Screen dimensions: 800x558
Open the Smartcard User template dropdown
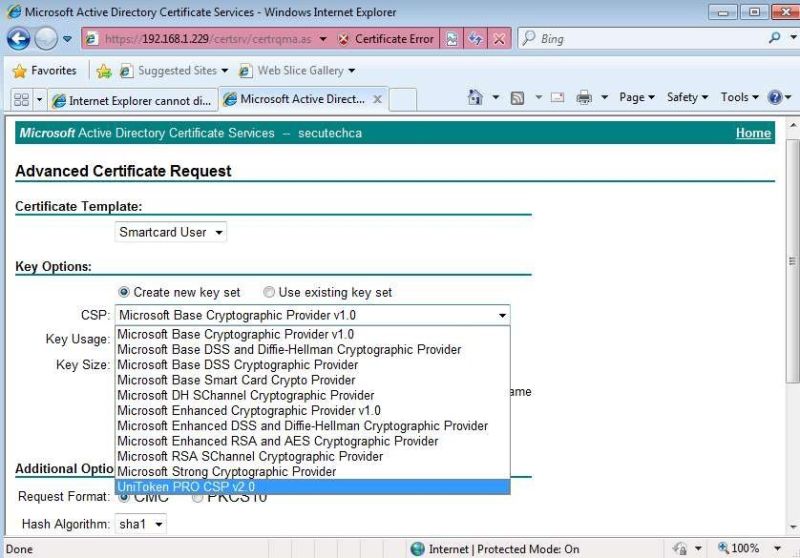[170, 232]
